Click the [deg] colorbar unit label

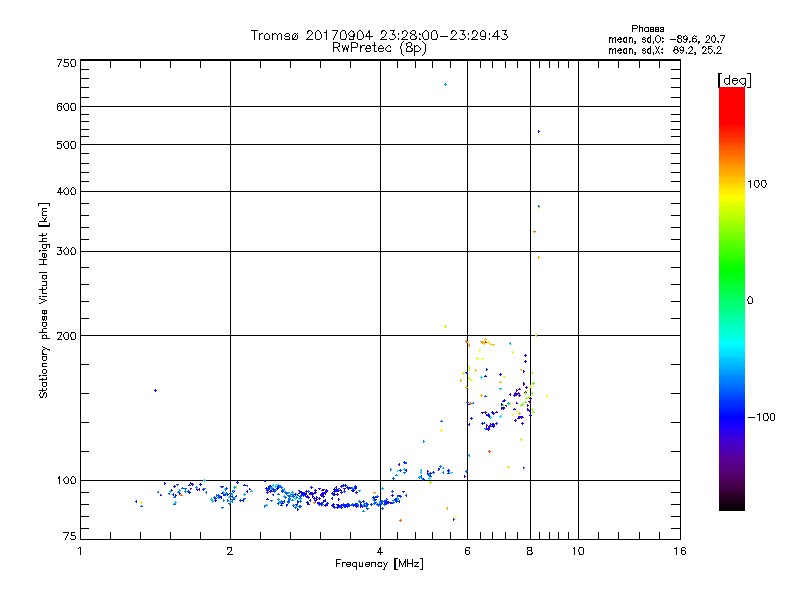coord(734,80)
